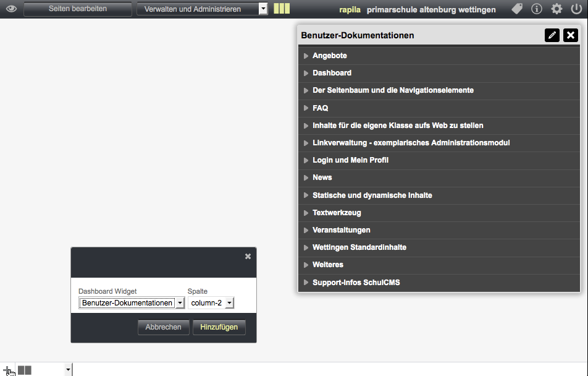Open the tag icon in the top bar
The width and height of the screenshot is (588, 376).
point(517,9)
